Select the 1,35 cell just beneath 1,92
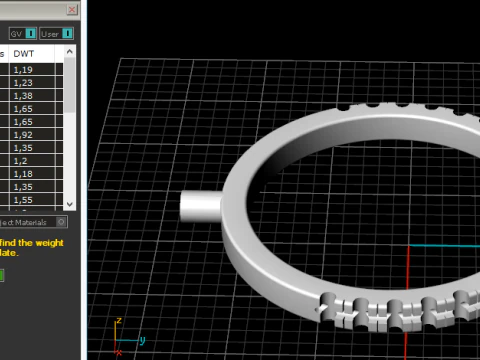480x360 pixels. point(32,147)
